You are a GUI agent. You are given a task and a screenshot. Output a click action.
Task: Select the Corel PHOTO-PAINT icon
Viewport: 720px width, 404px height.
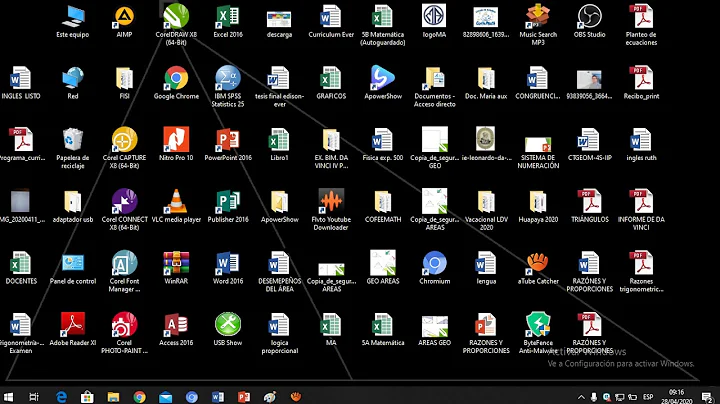tap(124, 333)
